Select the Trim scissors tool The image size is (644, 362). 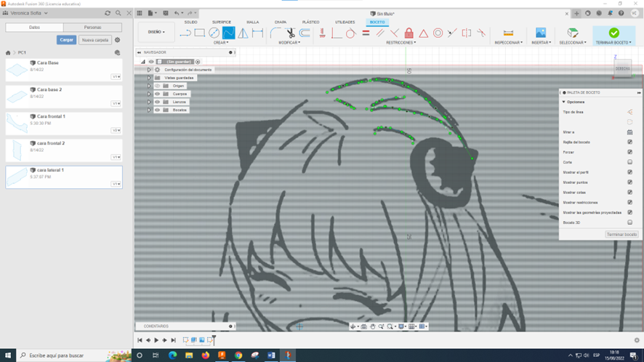point(290,33)
